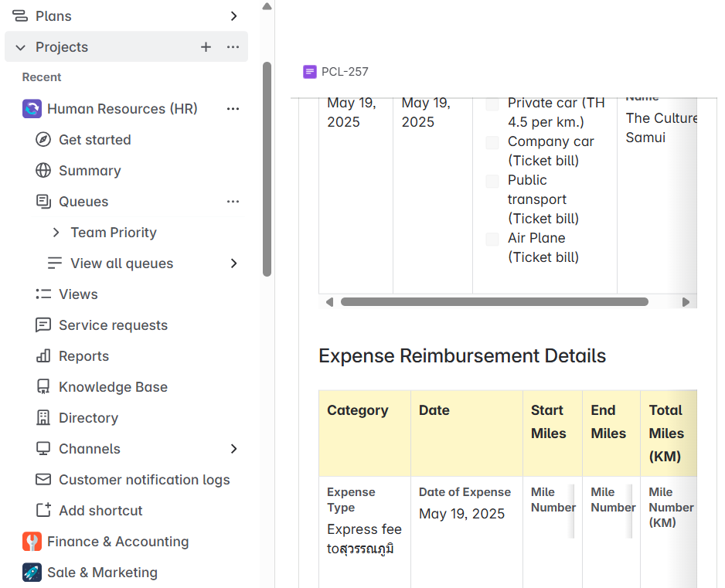
Task: Click the Plans stack icon
Action: (x=20, y=16)
